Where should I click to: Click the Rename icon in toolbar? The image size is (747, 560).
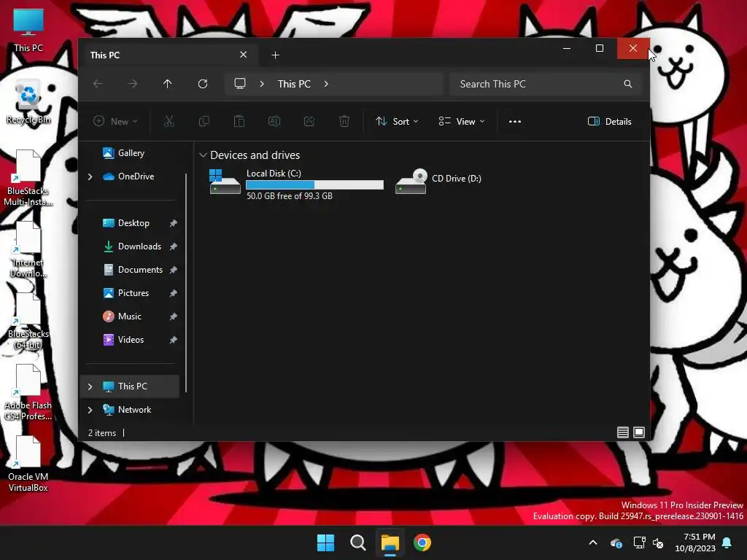[x=274, y=122]
